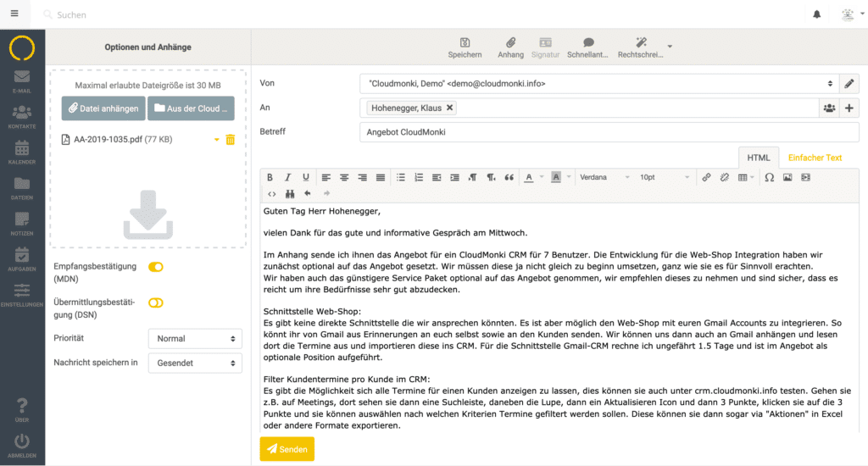Insert numbered list
Viewport: 868px width, 466px height.
419,178
